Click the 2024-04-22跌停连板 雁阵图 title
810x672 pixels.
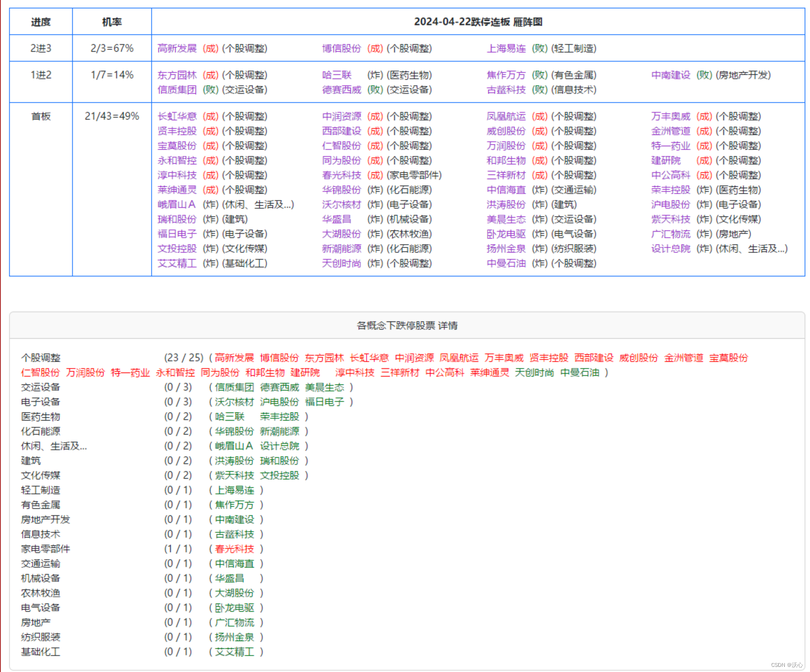[x=478, y=22]
